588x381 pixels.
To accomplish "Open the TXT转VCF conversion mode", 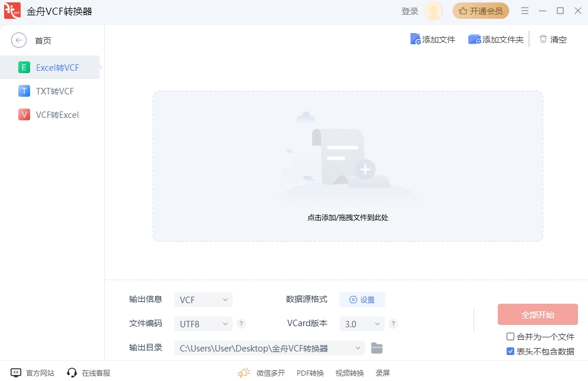I will tap(24, 91).
